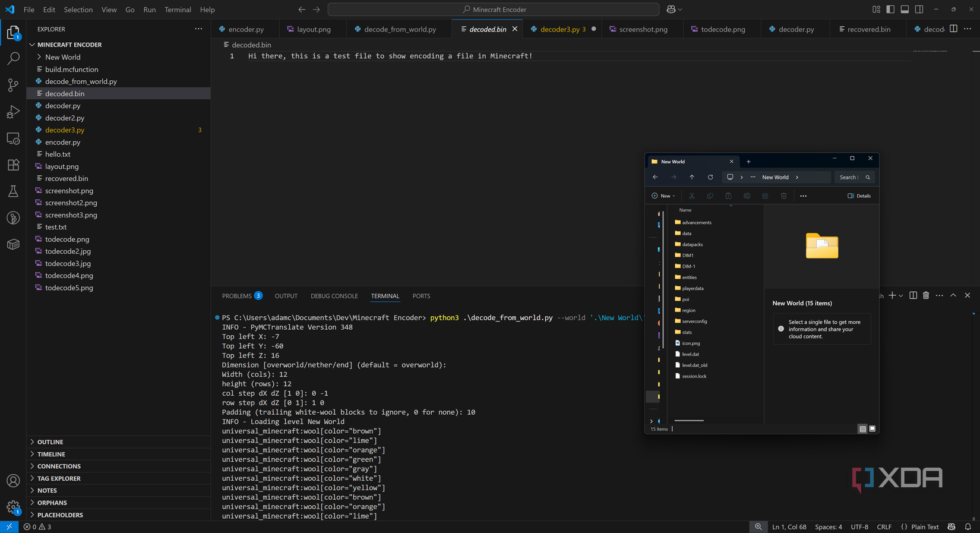Image resolution: width=980 pixels, height=533 pixels.
Task: Toggle the panel visibility layout button
Action: coord(904,10)
